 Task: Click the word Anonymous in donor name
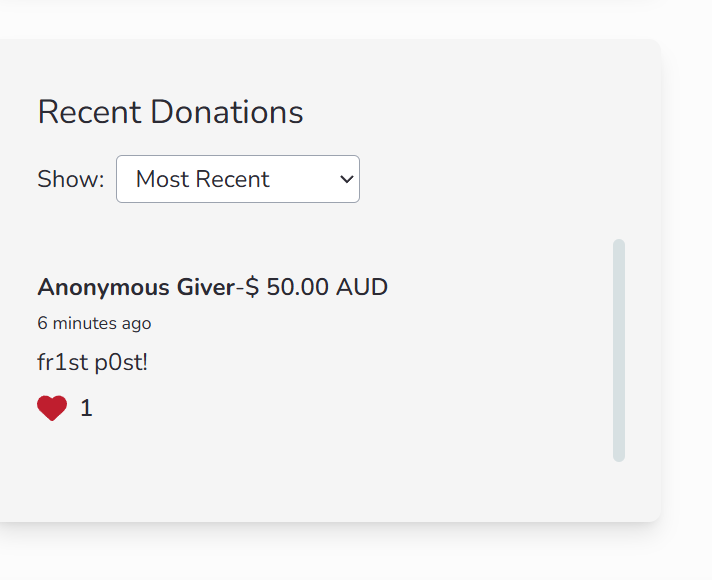coord(104,288)
